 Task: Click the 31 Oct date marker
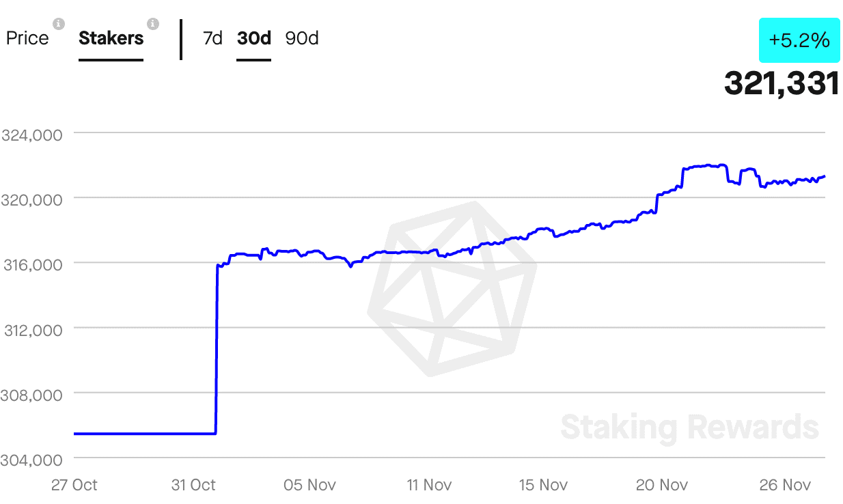tap(193, 486)
